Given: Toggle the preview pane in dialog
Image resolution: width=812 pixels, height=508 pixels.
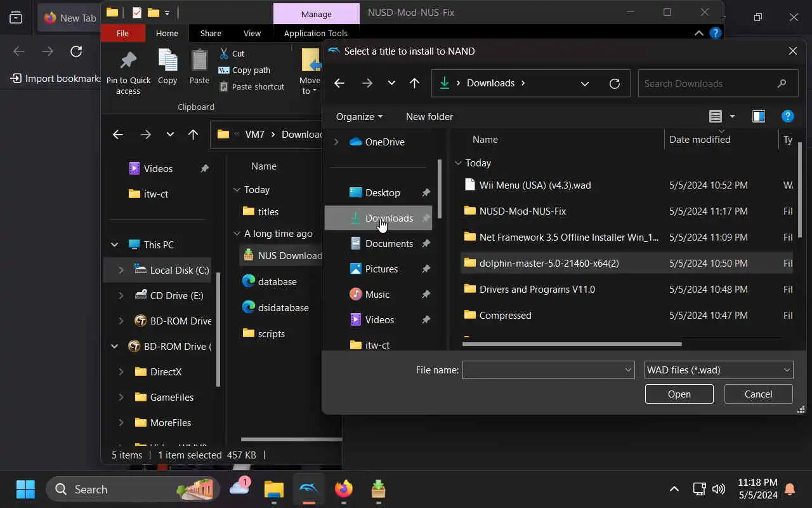Looking at the screenshot, I should point(758,116).
